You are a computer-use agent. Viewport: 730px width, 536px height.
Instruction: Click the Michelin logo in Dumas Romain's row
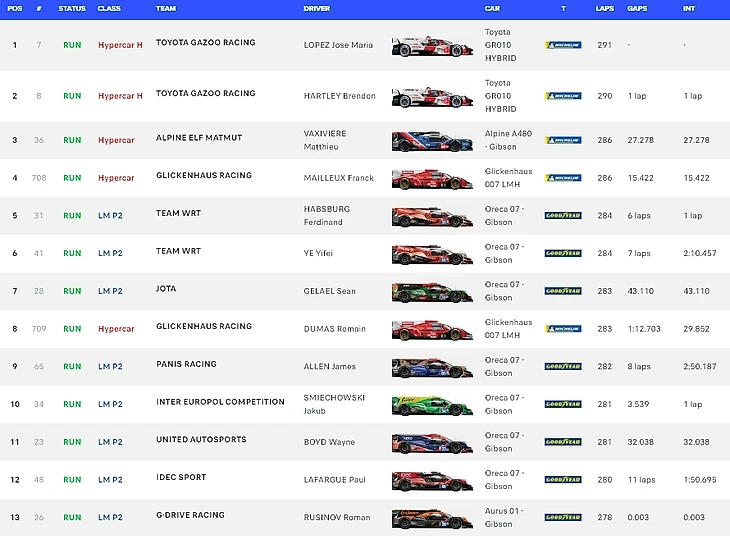562,328
